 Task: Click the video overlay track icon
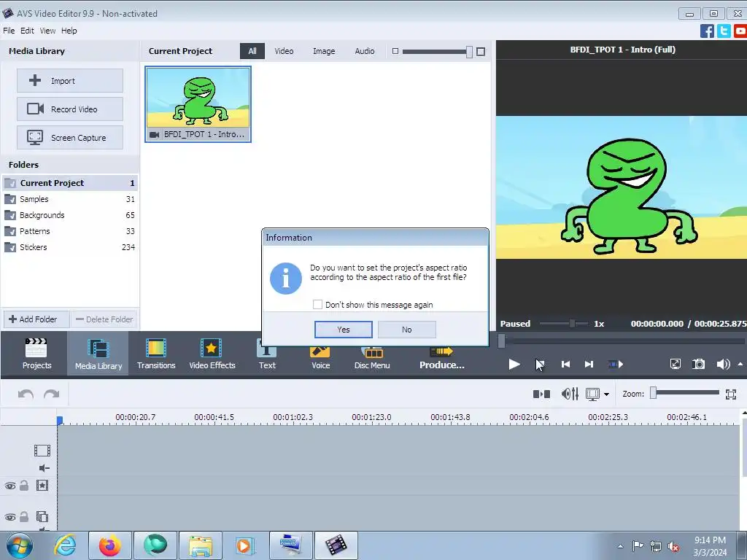[x=42, y=517]
